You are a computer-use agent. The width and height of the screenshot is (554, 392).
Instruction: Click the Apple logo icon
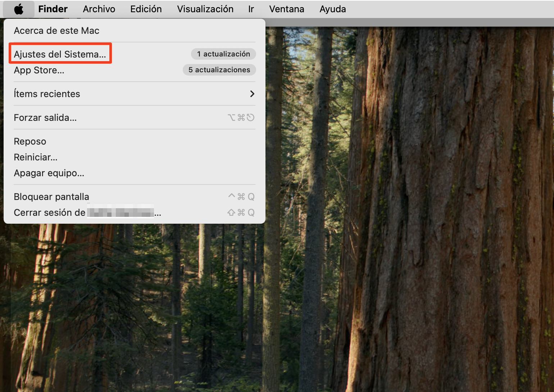coord(19,9)
